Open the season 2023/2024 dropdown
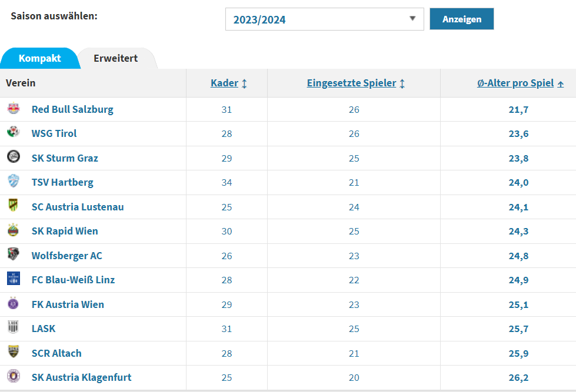The height and width of the screenshot is (392, 576). click(324, 19)
